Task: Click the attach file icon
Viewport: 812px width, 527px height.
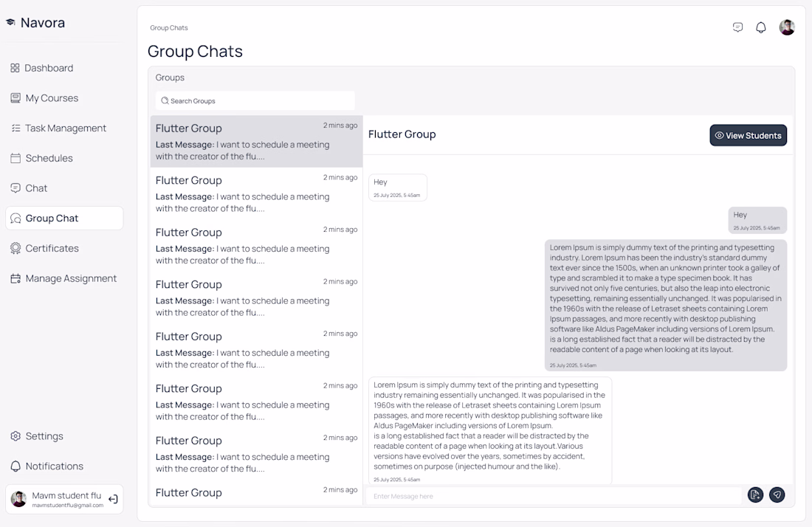Action: coord(754,495)
